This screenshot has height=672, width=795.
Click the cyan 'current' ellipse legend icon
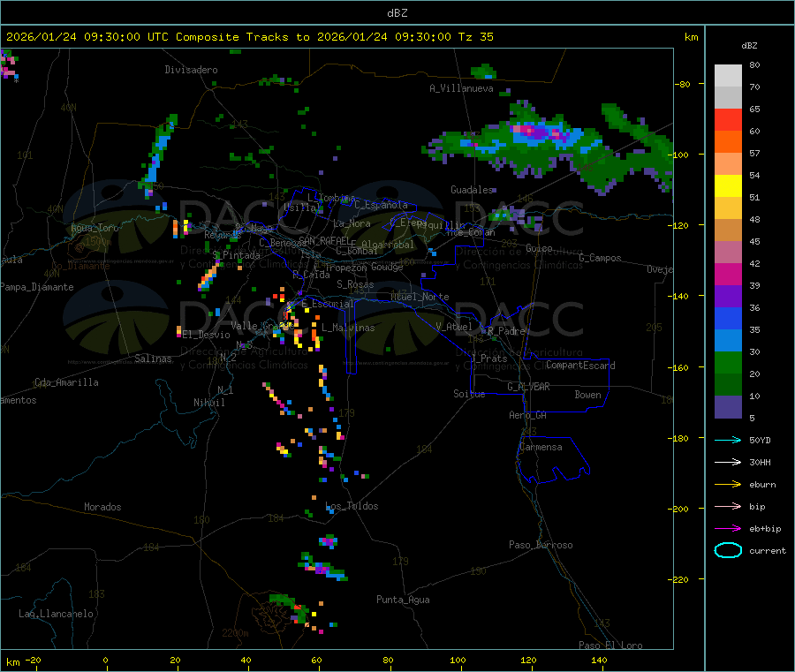coord(728,550)
